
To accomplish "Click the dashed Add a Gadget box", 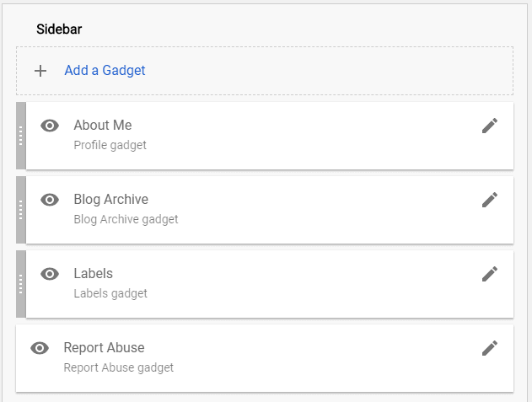I will (x=265, y=71).
